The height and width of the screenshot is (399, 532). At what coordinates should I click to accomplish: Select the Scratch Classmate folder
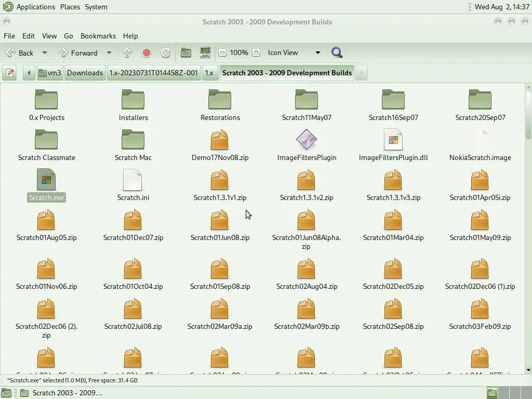(x=46, y=145)
